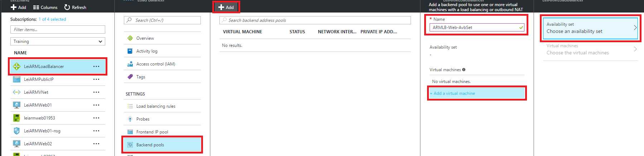The width and height of the screenshot is (644, 156).
Task: Expand 'Choose the virtual machines' selector
Action: pos(590,49)
